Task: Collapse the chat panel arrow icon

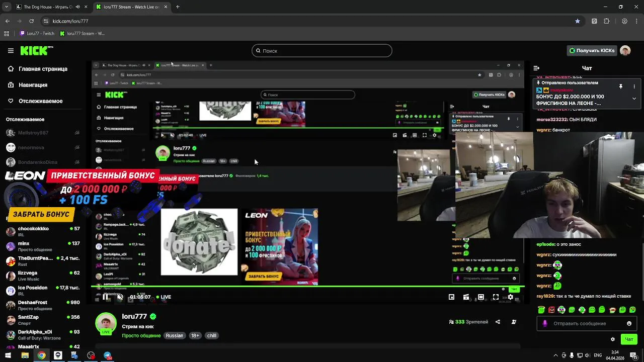Action: point(536,68)
